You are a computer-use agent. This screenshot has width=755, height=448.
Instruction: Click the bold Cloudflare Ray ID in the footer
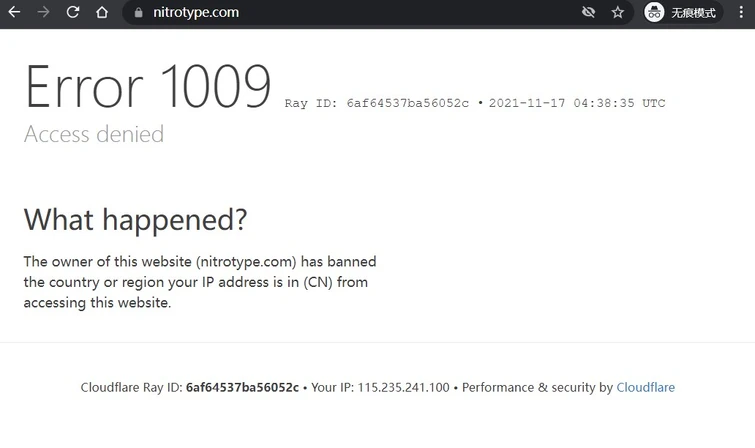pyautogui.click(x=242, y=387)
